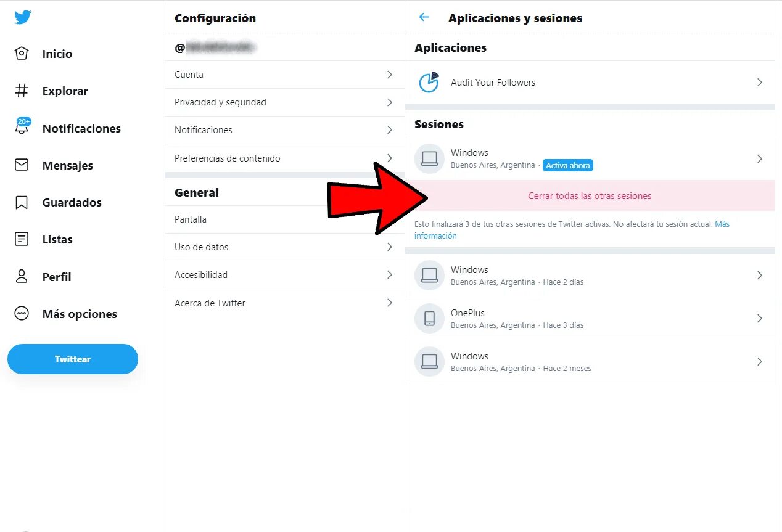Open Listas icon in sidebar
Viewport: 782px width, 532px height.
coord(22,239)
